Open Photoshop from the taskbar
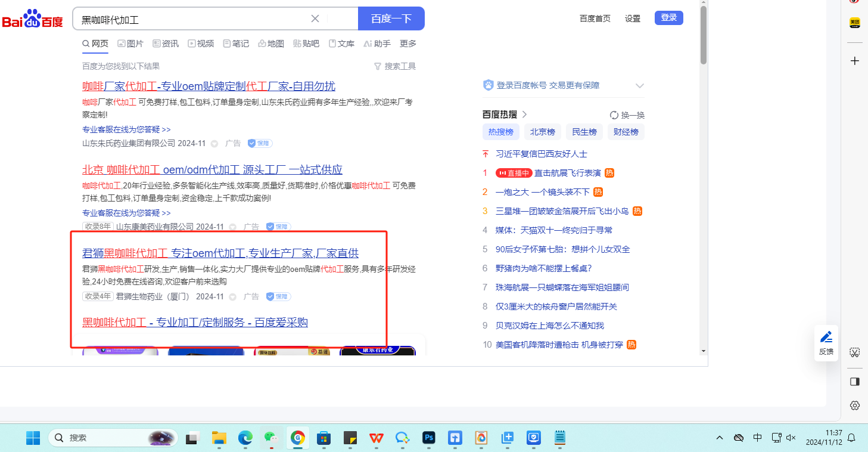The height and width of the screenshot is (452, 868). 428,438
